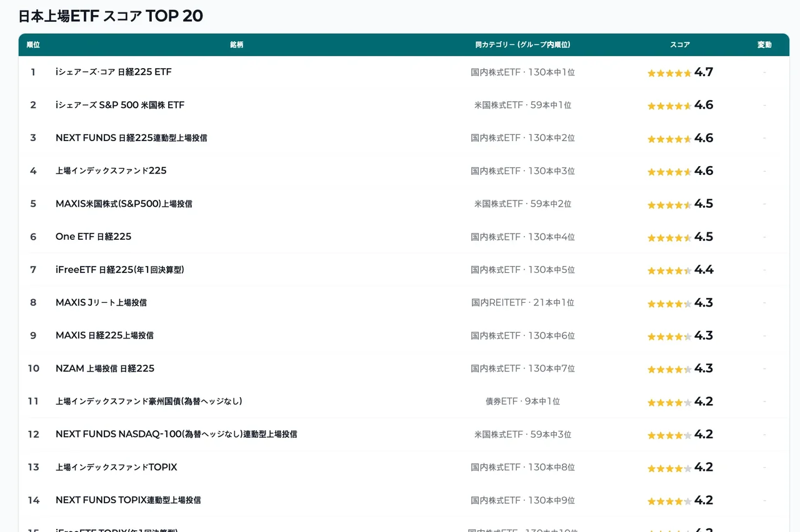800x532 pixels.
Task: Select 上場インデックスファンドTOPIX
Action: pyautogui.click(x=116, y=467)
